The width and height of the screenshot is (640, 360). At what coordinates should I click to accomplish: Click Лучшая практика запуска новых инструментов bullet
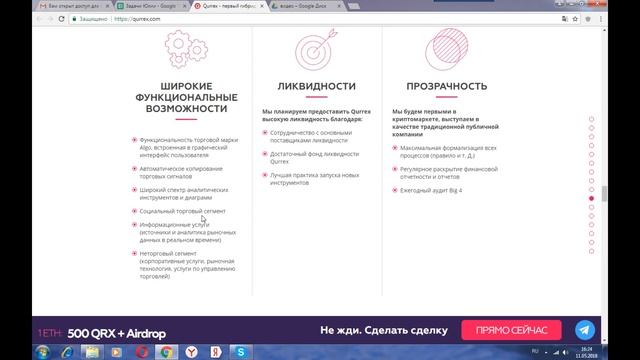coord(314,179)
